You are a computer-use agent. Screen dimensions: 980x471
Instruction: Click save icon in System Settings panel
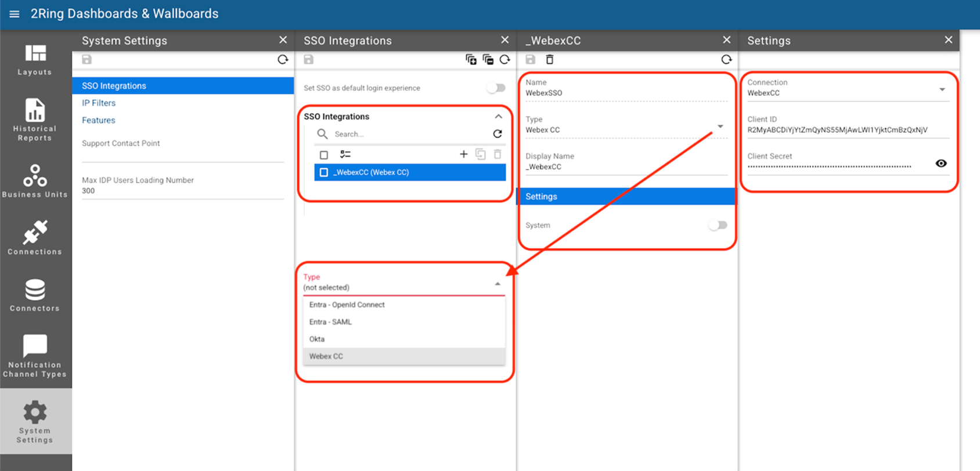(87, 59)
